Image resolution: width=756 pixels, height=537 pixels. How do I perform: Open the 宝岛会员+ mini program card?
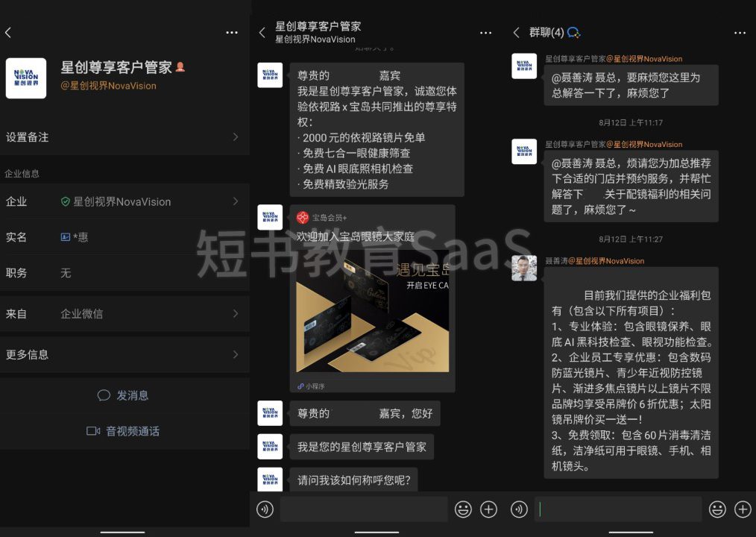click(x=373, y=298)
